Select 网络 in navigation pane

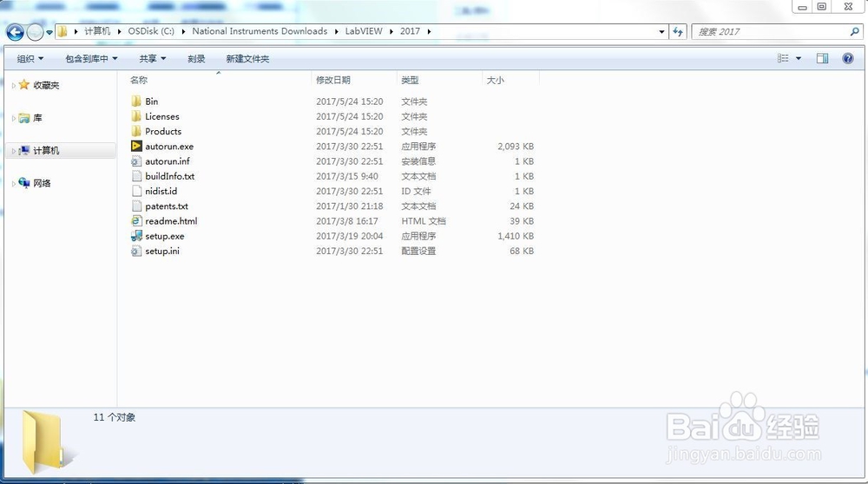[x=42, y=183]
